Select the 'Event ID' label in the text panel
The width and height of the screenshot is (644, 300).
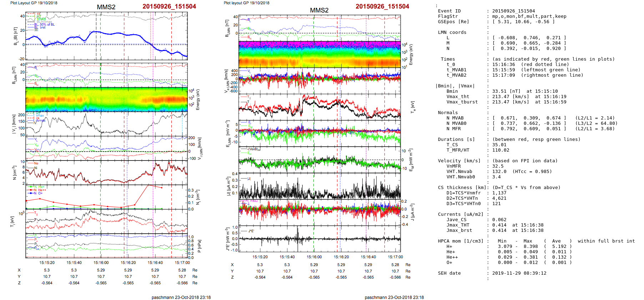449,11
